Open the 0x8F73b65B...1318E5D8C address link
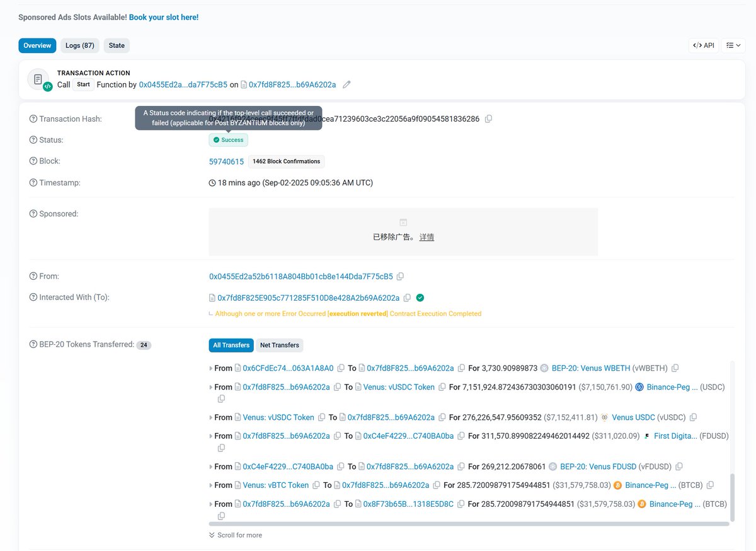 [x=408, y=504]
